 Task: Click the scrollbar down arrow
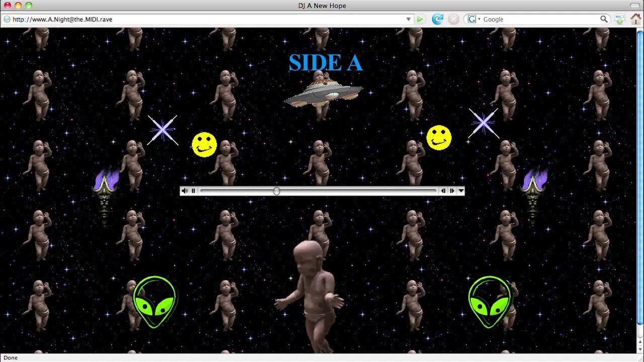[640, 350]
